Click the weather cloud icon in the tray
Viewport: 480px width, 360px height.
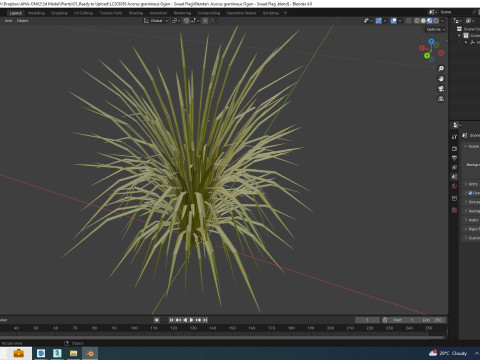coord(433,353)
